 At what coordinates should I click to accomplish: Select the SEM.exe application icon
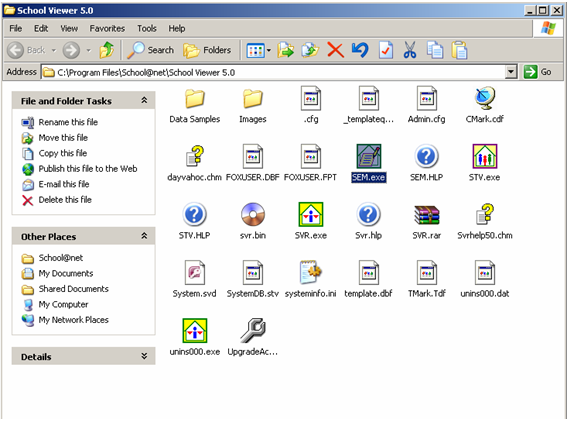(x=369, y=157)
